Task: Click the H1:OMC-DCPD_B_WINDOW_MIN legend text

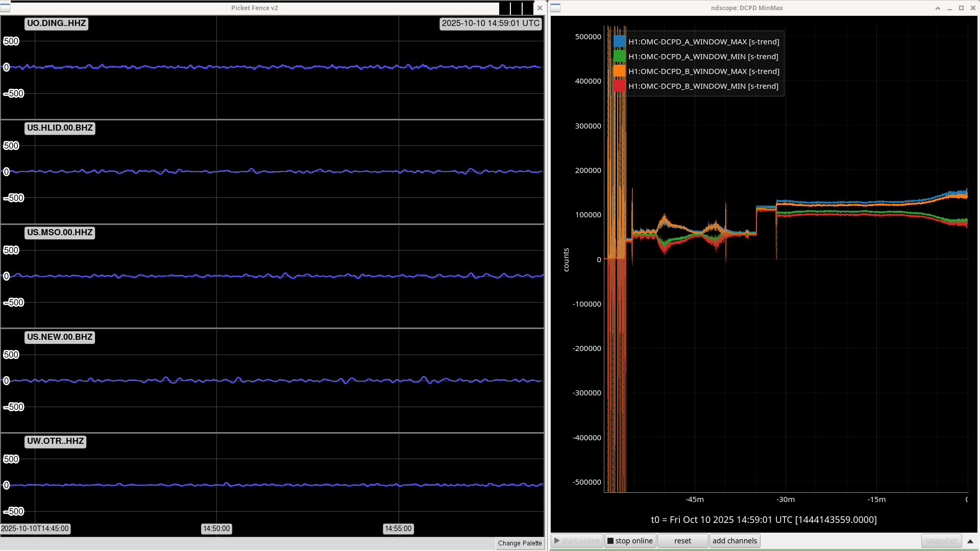Action: pos(703,86)
